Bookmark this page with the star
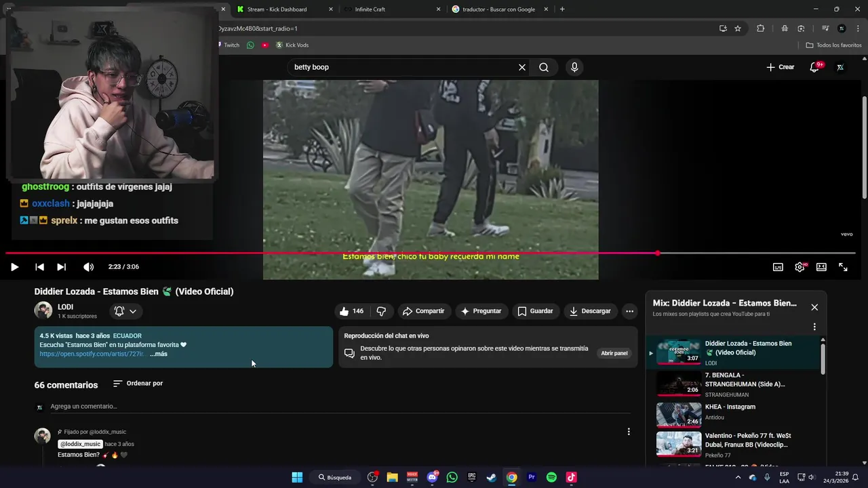Image resolution: width=868 pixels, height=488 pixels. (x=738, y=28)
